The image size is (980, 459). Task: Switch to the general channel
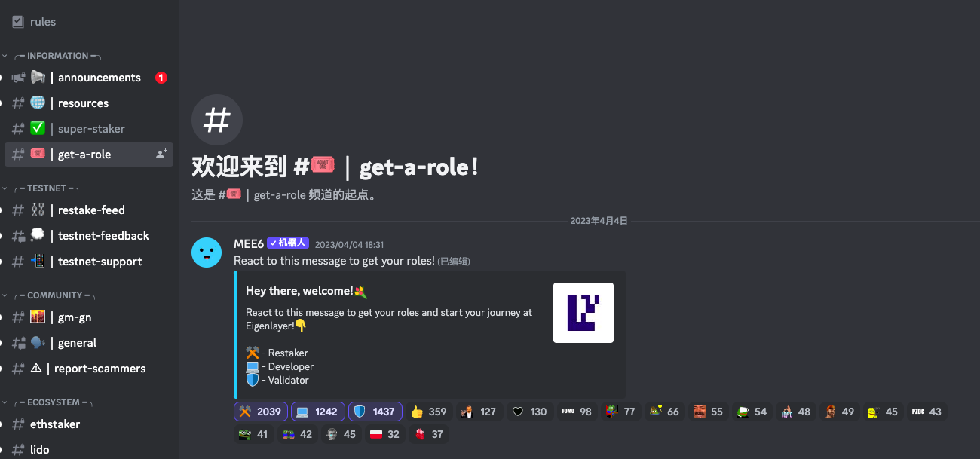[88, 343]
